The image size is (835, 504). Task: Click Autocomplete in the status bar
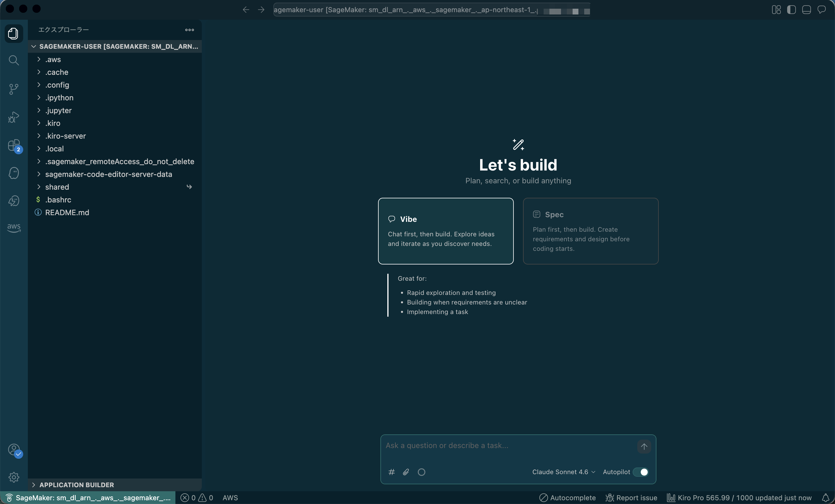567,498
